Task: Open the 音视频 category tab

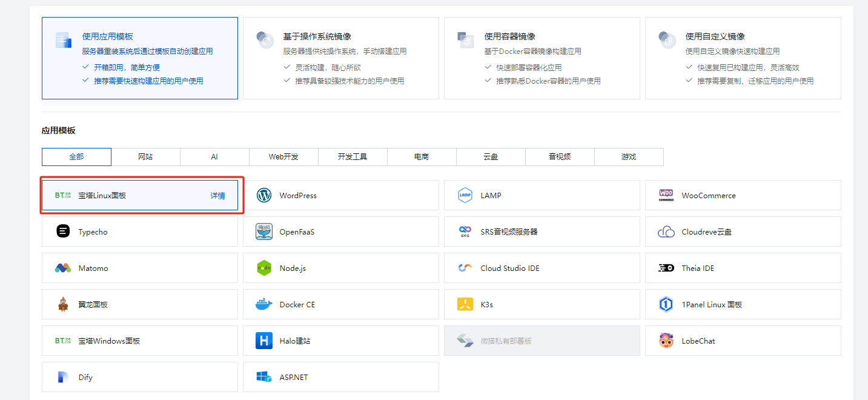Action: pyautogui.click(x=560, y=156)
